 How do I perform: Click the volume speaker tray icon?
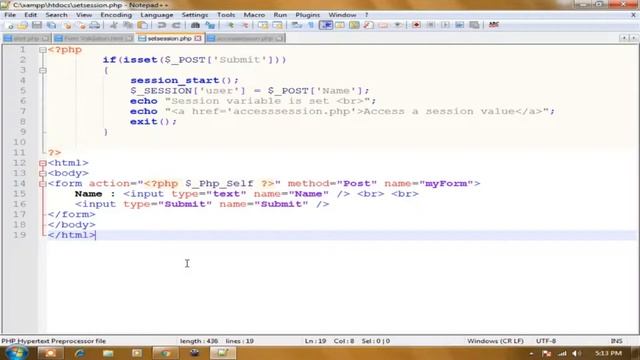coord(576,353)
